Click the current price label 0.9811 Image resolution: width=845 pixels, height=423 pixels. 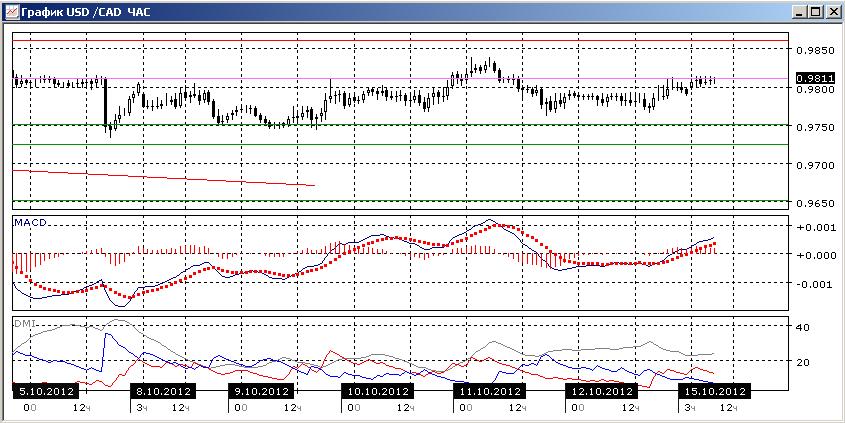click(813, 78)
